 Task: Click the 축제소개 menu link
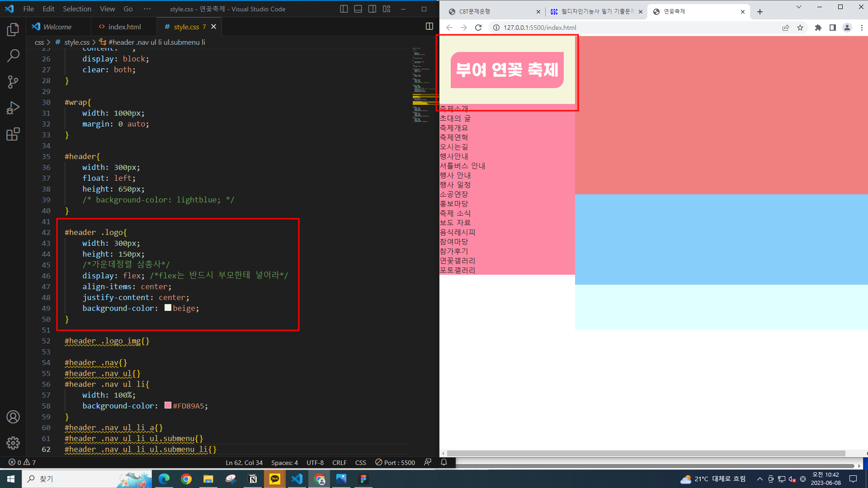[x=454, y=109]
